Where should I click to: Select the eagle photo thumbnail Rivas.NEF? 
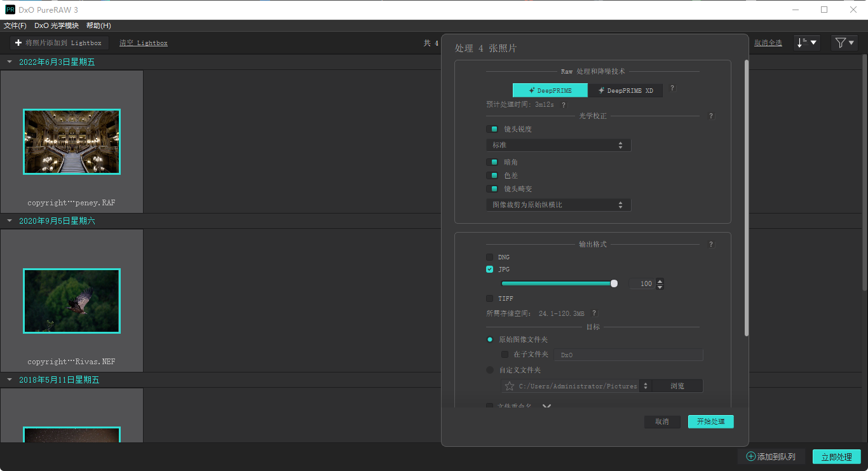coord(72,301)
